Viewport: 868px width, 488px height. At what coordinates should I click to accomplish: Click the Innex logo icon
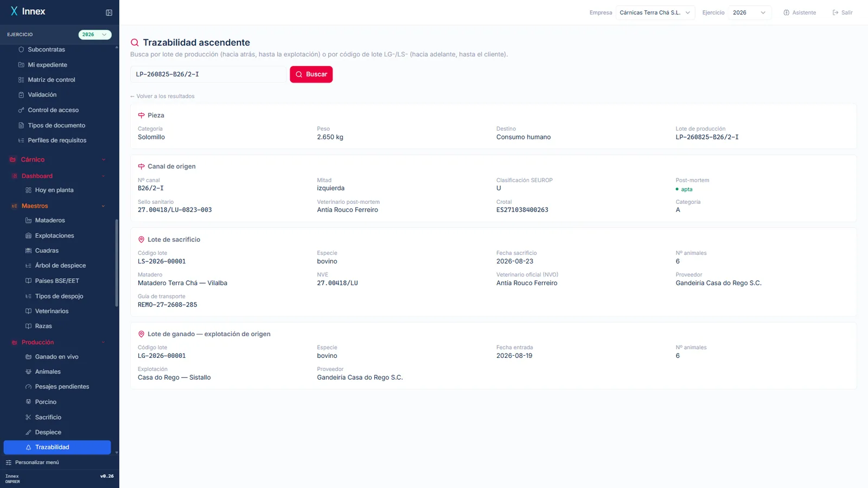(x=14, y=11)
